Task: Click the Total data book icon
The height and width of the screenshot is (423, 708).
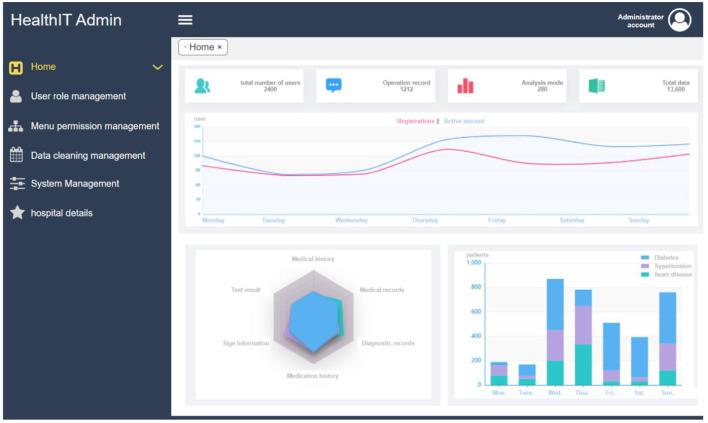Action: [597, 86]
